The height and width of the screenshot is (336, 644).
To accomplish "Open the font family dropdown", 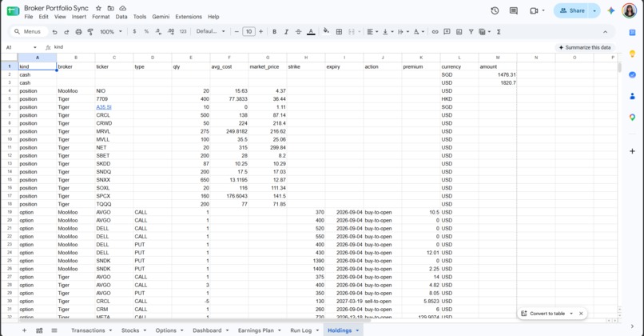I will coord(210,32).
